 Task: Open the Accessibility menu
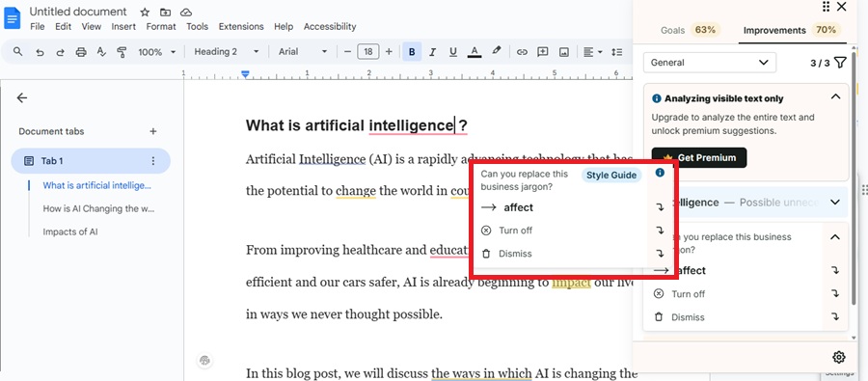(330, 27)
